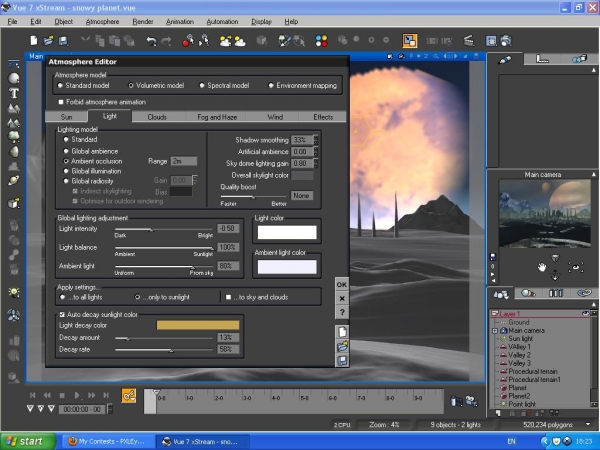Image resolution: width=600 pixels, height=450 pixels.
Task: Click the timeline Play button
Action: (x=77, y=395)
